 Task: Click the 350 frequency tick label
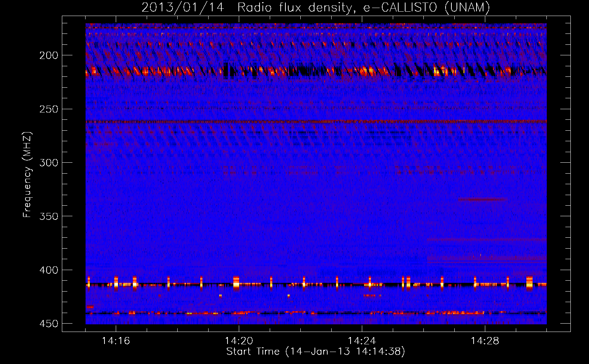click(49, 216)
